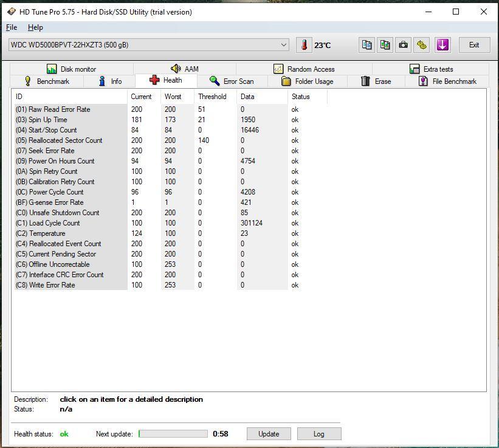The width and height of the screenshot is (499, 448).
Task: Click the Worst column header
Action: tap(177, 97)
